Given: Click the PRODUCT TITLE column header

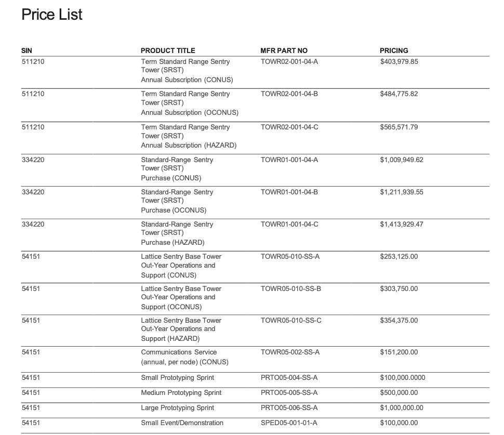Looking at the screenshot, I should [x=168, y=50].
